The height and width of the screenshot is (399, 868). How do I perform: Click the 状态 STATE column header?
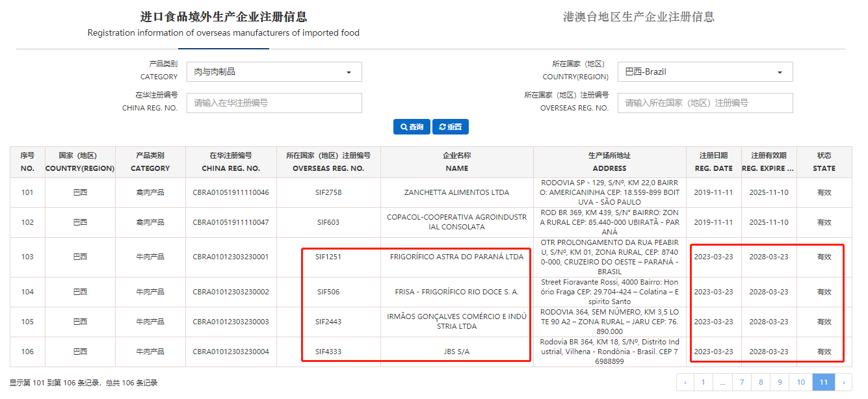click(824, 162)
